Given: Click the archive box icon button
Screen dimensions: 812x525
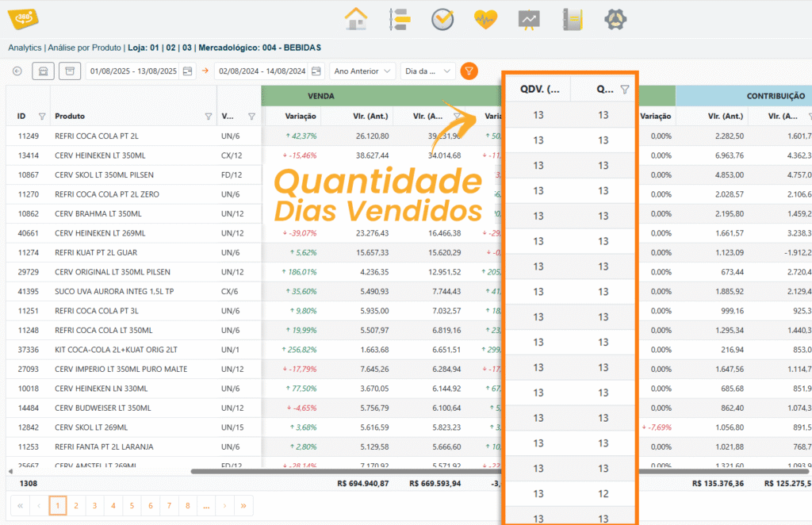Looking at the screenshot, I should (70, 71).
